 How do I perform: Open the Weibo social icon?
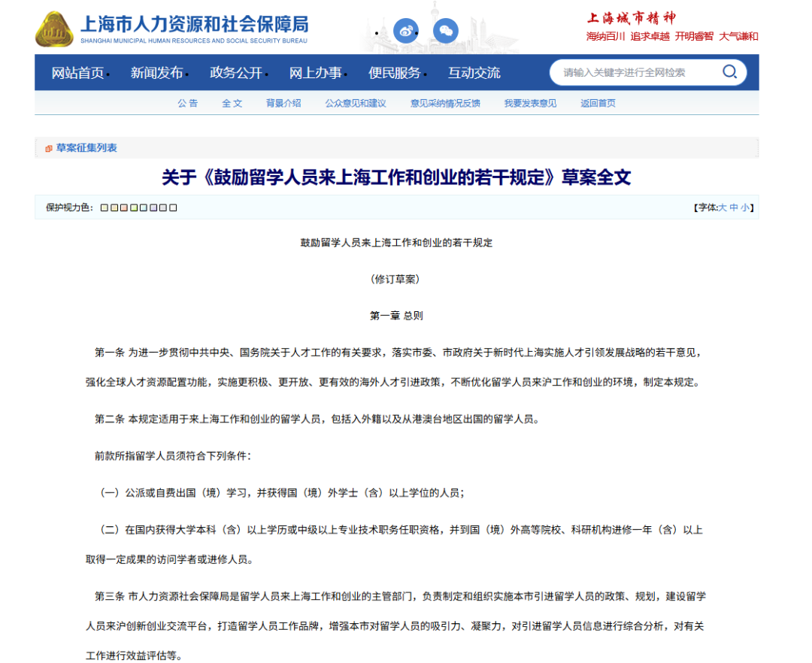(x=406, y=30)
